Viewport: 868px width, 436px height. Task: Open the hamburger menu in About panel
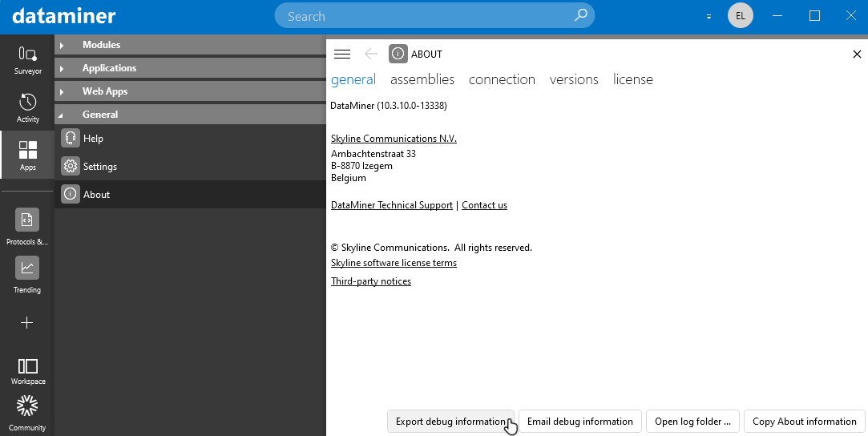pyautogui.click(x=342, y=54)
